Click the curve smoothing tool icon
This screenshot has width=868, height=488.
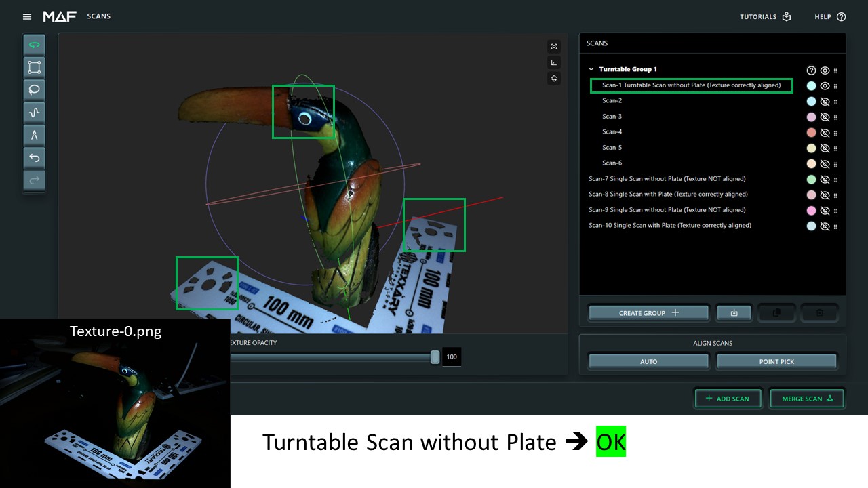[x=35, y=113]
